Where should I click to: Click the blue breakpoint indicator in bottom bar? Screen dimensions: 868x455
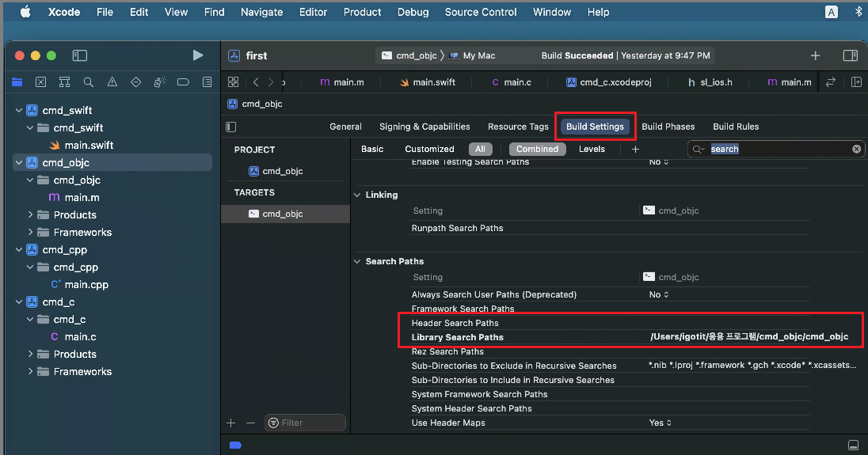[235, 445]
